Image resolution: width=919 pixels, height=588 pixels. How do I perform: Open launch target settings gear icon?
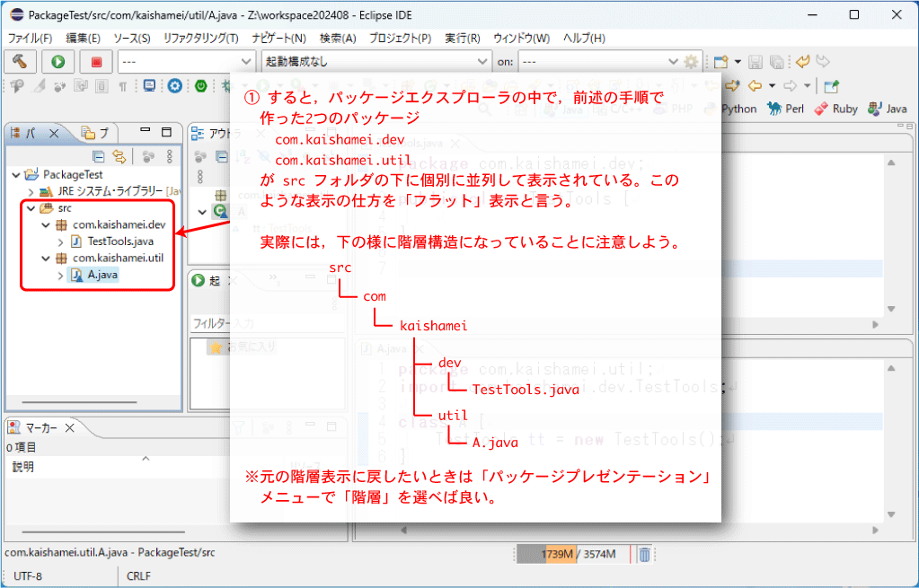pos(692,62)
